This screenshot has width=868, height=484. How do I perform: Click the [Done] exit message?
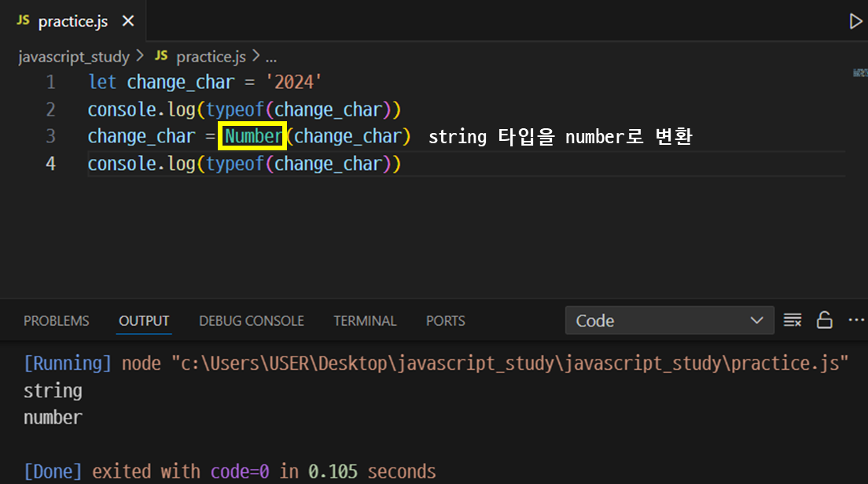coord(230,471)
